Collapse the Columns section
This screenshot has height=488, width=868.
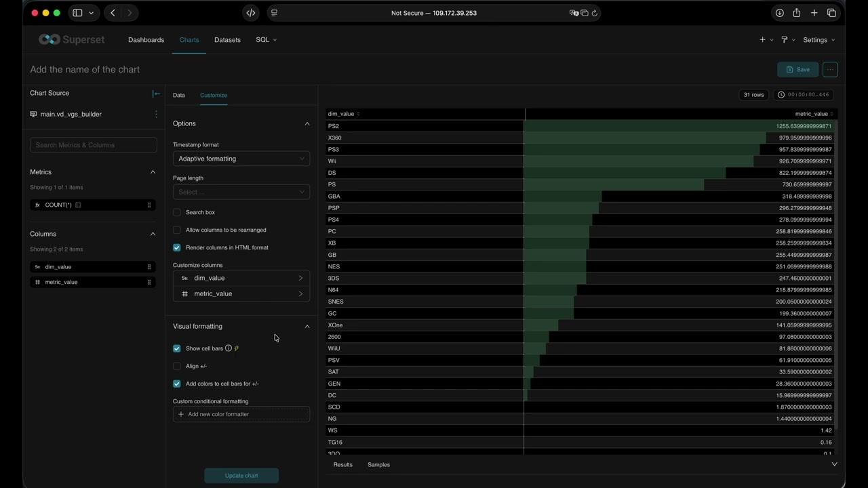(x=153, y=234)
